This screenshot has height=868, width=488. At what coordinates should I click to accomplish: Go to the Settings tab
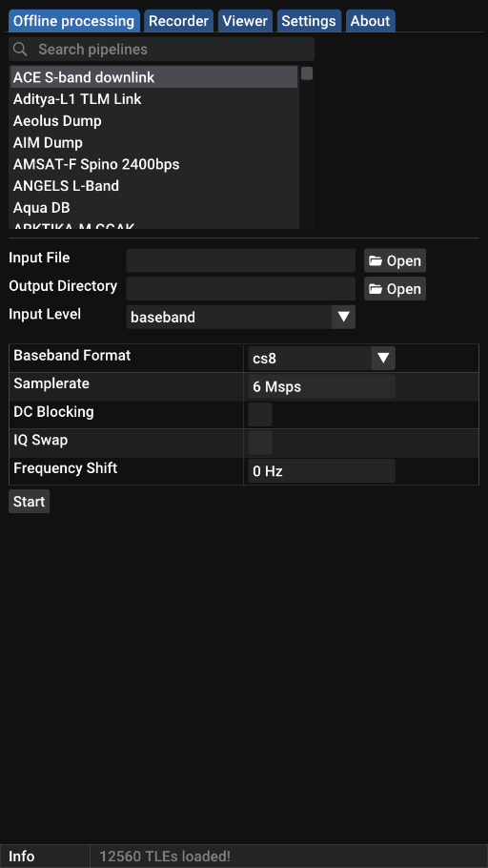point(309,21)
